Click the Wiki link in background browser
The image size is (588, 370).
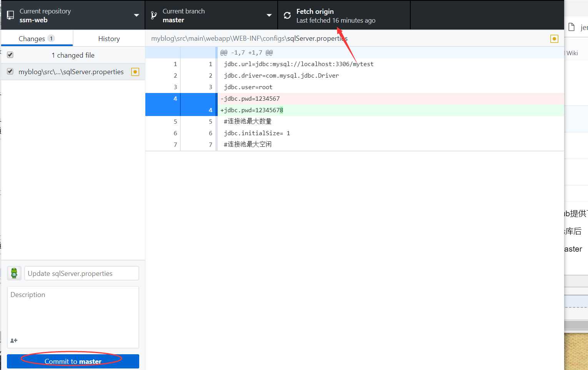point(572,53)
